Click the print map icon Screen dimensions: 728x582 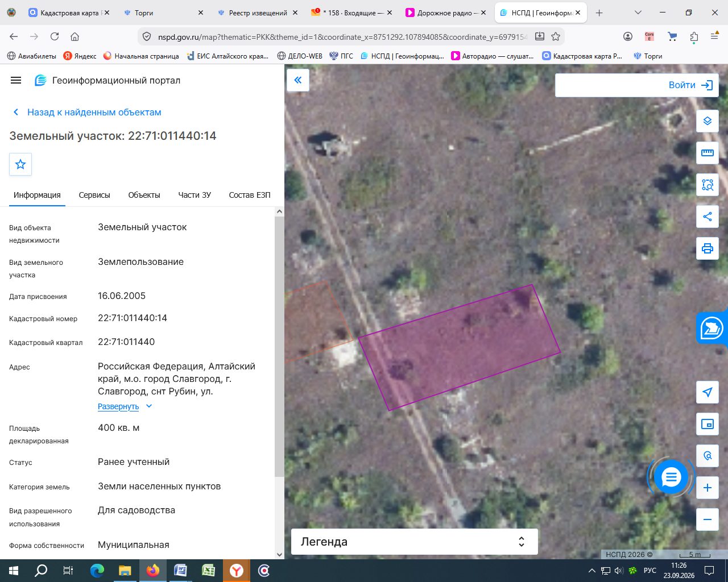[x=708, y=248]
